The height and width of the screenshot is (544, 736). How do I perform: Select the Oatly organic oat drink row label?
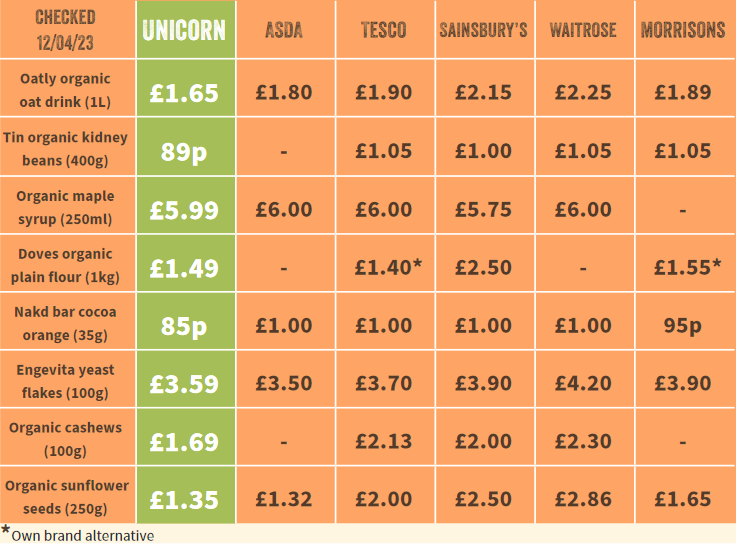pyautogui.click(x=65, y=90)
